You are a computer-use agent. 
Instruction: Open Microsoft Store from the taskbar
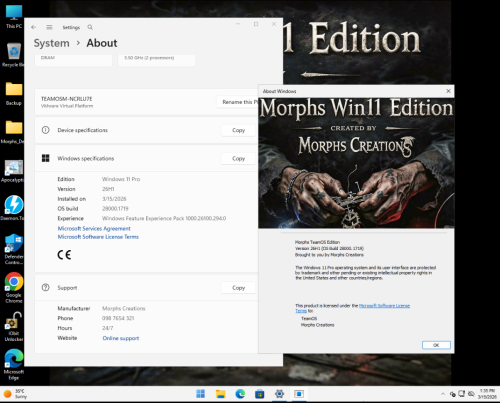[260, 394]
